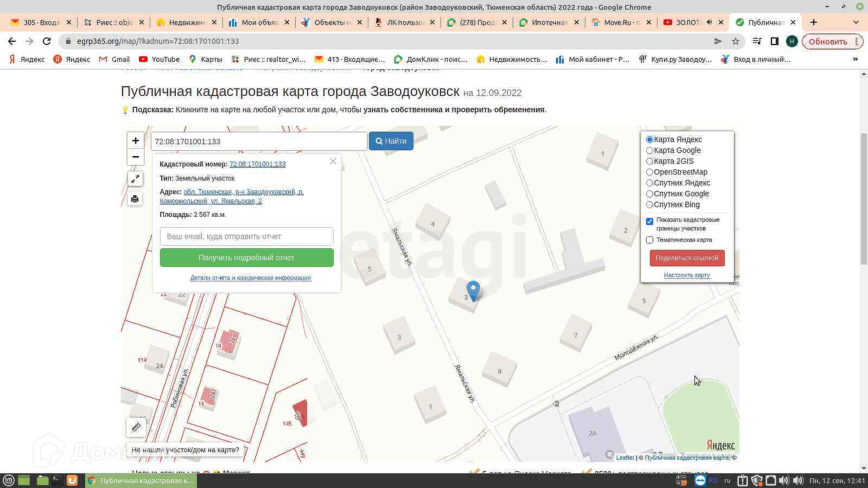The width and height of the screenshot is (868, 488).
Task: Click into the email report field
Action: click(246, 236)
